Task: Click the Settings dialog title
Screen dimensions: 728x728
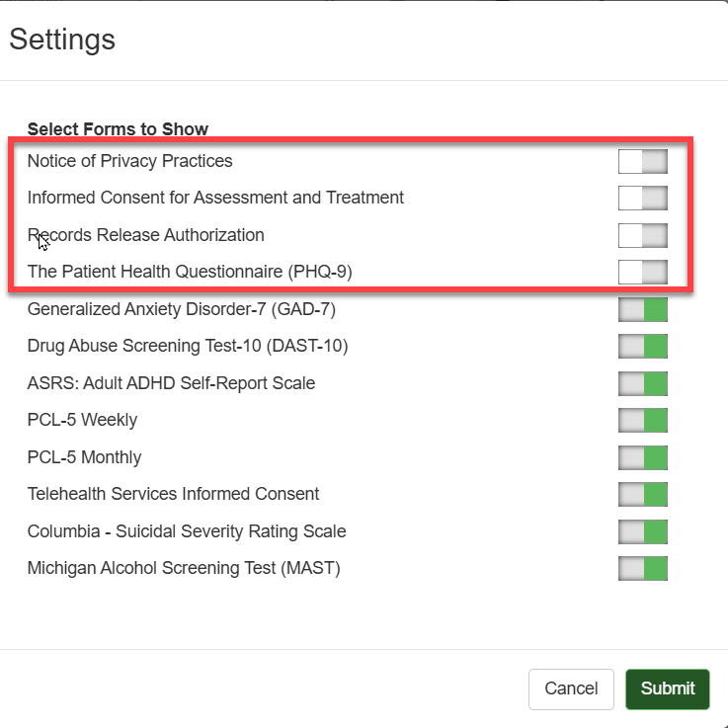Action: pos(62,40)
